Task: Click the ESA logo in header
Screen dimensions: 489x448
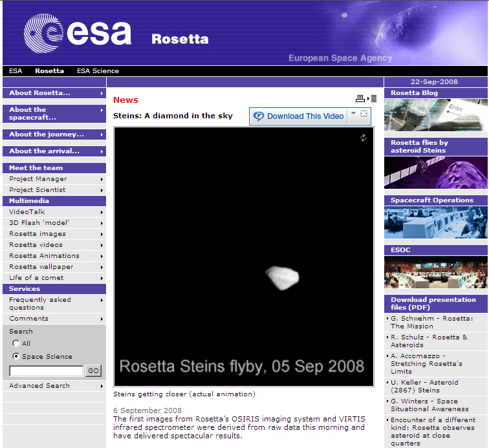Action: click(x=78, y=33)
